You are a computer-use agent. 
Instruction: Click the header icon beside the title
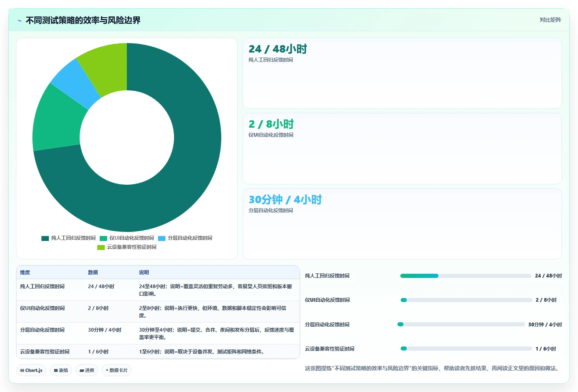click(x=19, y=21)
